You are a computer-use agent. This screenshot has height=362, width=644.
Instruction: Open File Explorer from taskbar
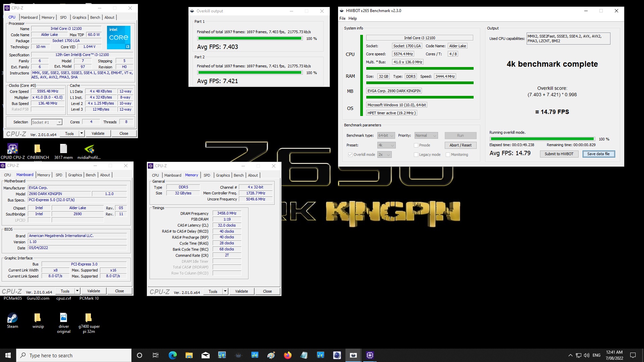(189, 355)
